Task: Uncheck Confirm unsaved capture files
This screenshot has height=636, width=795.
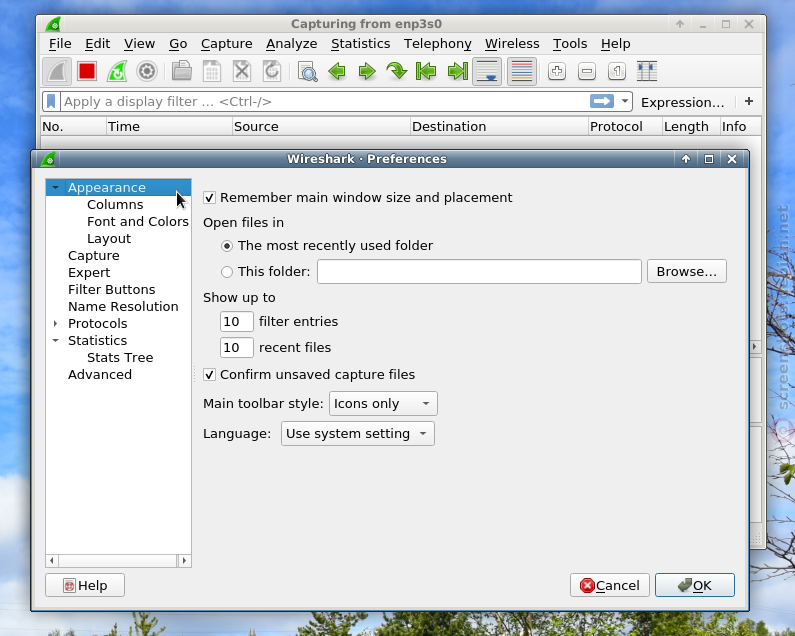Action: pyautogui.click(x=209, y=375)
